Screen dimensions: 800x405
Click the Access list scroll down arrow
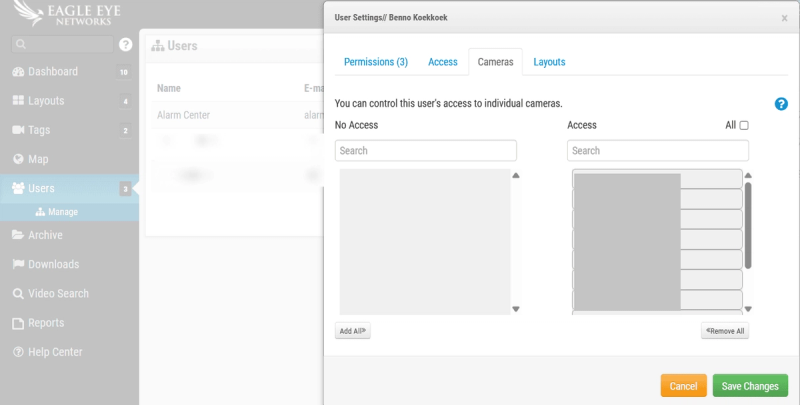pyautogui.click(x=748, y=309)
